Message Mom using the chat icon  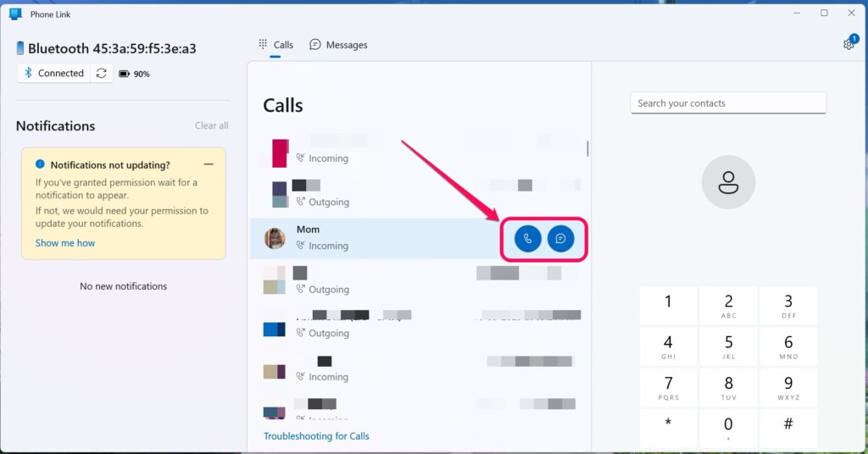pyautogui.click(x=560, y=239)
